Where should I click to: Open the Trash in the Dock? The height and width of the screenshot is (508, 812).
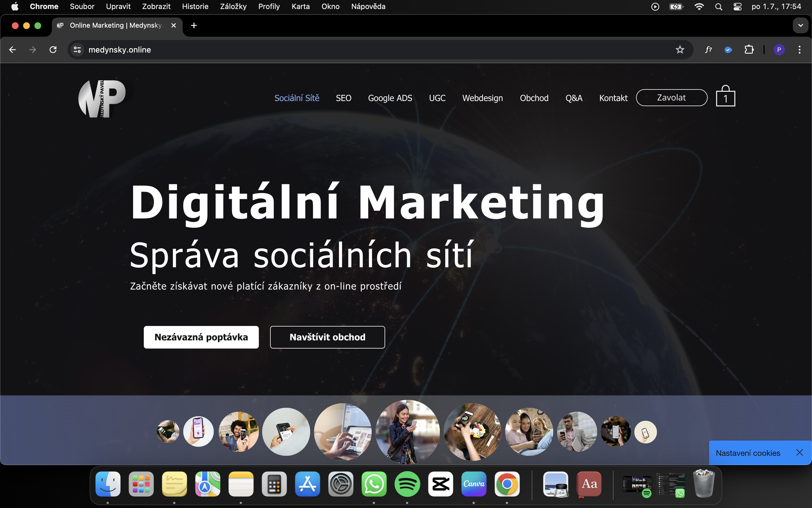pyautogui.click(x=704, y=484)
